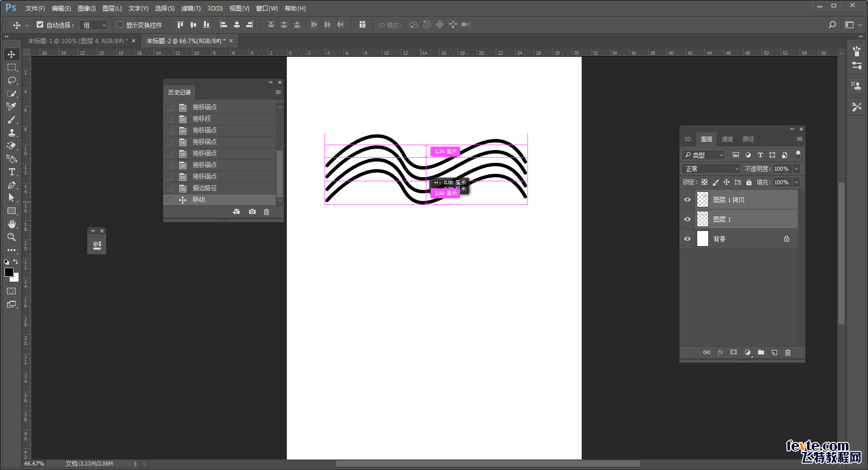Select the Quick Selection tool
The width and height of the screenshot is (868, 470).
coord(11,93)
